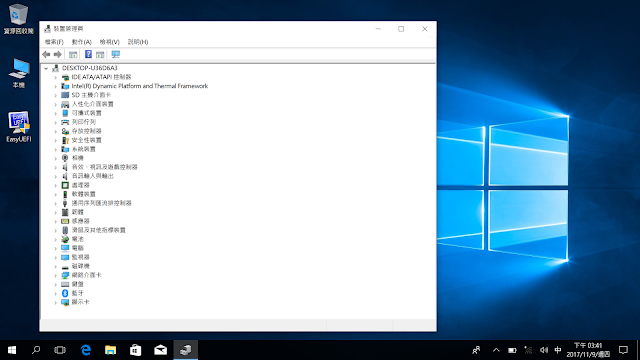Toggle the show/hide console tree toolbar icon
This screenshot has width=640, height=360.
[x=73, y=54]
